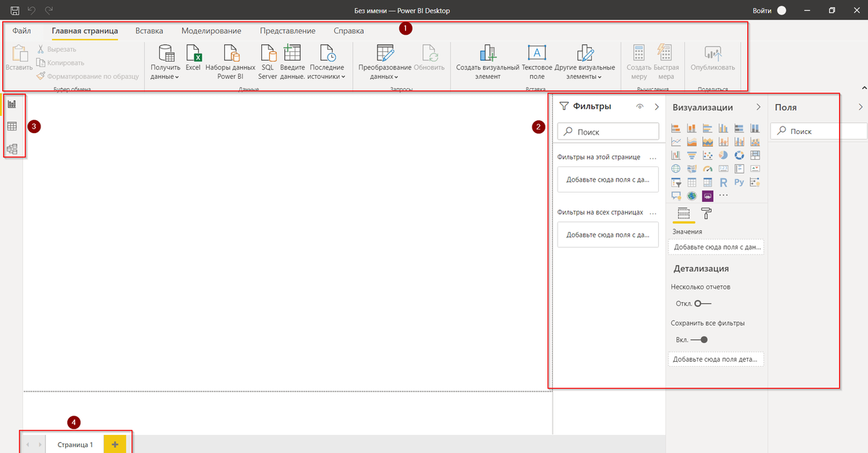The width and height of the screenshot is (868, 453).
Task: Select the globe map visual
Action: click(x=676, y=169)
